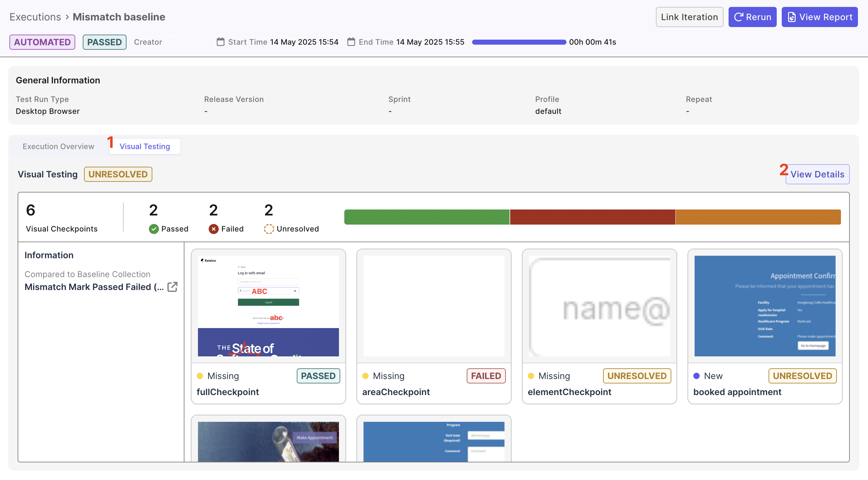Click the elementCheckpoint name label
868x480 pixels.
click(x=569, y=392)
